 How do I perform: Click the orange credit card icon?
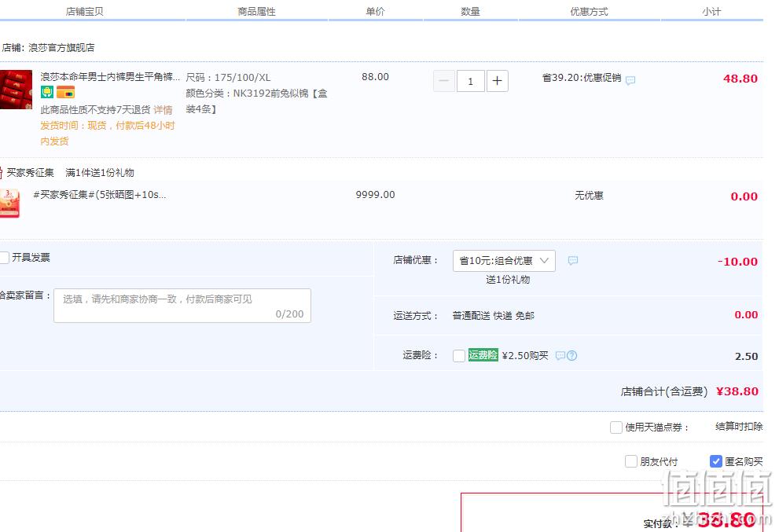click(x=65, y=92)
